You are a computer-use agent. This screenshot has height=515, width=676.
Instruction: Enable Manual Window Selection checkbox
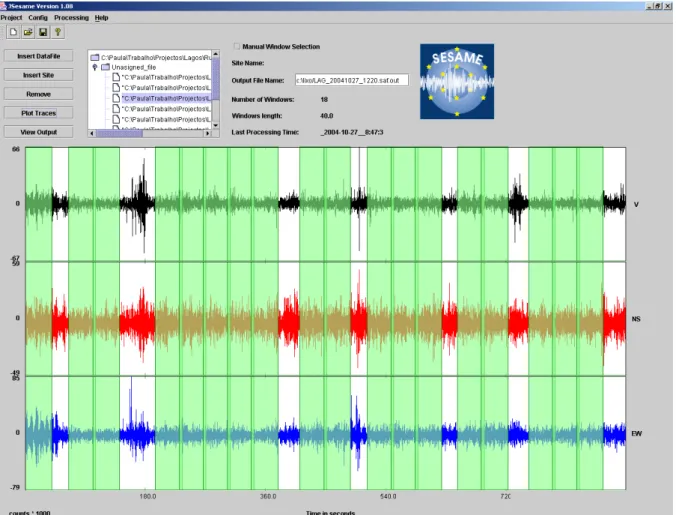237,46
